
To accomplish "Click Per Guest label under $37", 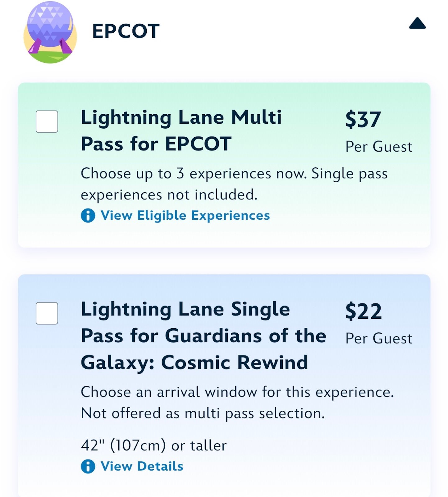I will point(379,147).
